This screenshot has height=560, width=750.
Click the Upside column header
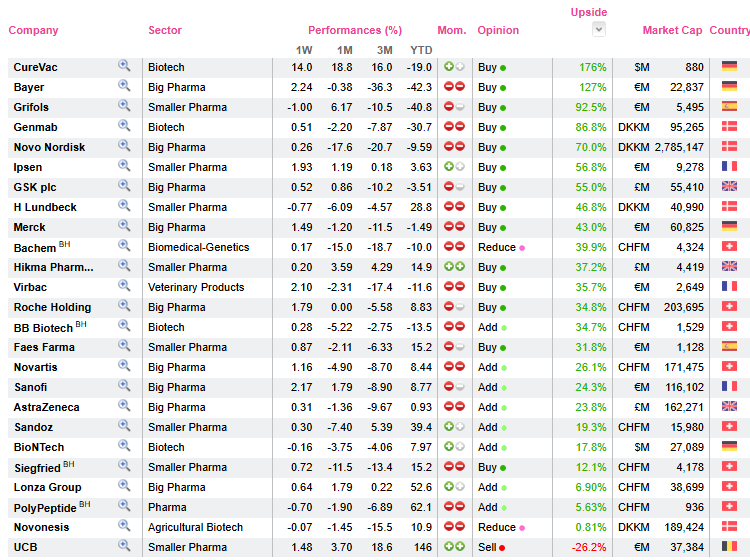[589, 12]
